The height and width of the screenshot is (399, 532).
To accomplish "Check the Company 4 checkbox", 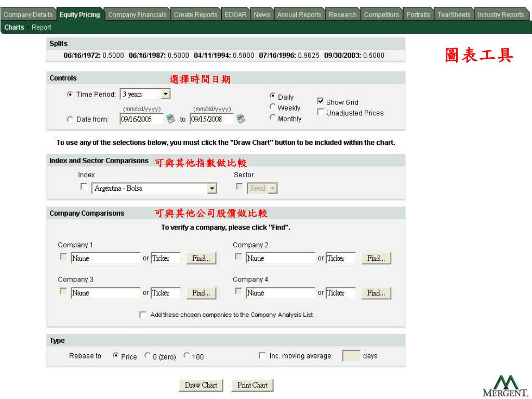I will tap(238, 291).
